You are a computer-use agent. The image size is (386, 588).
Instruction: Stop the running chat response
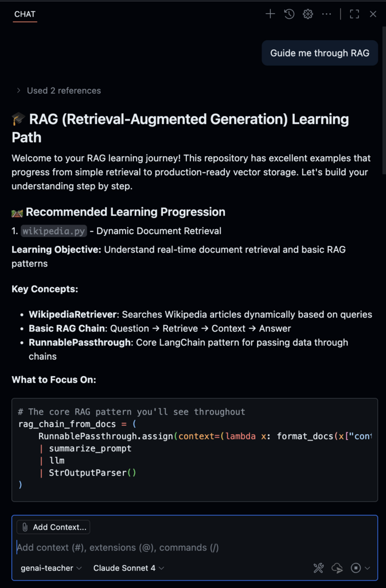[356, 568]
